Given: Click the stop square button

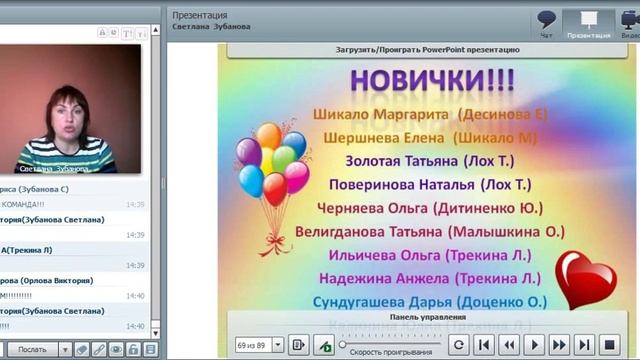Looking at the screenshot, I should point(609,345).
